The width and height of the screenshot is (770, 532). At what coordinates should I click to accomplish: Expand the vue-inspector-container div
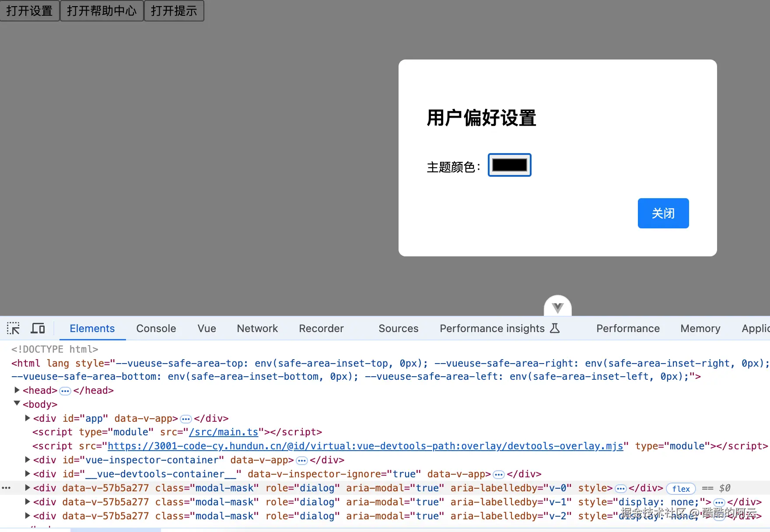coord(28,459)
